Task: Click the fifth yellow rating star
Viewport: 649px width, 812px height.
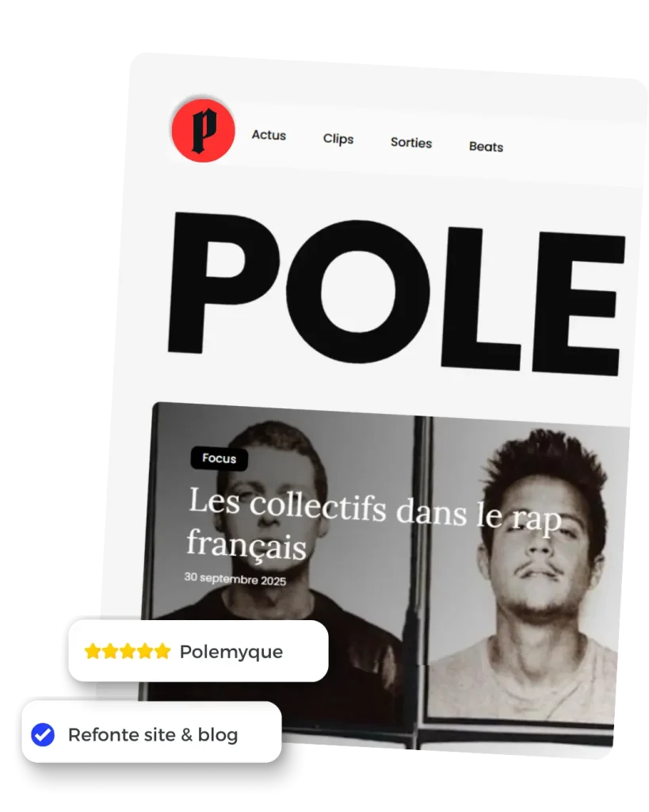Action: (x=162, y=651)
